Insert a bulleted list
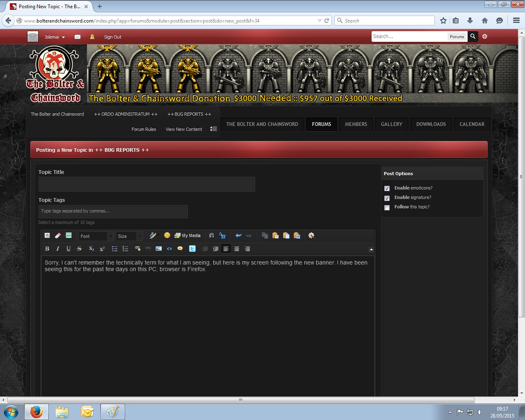The image size is (525, 420). click(x=114, y=249)
